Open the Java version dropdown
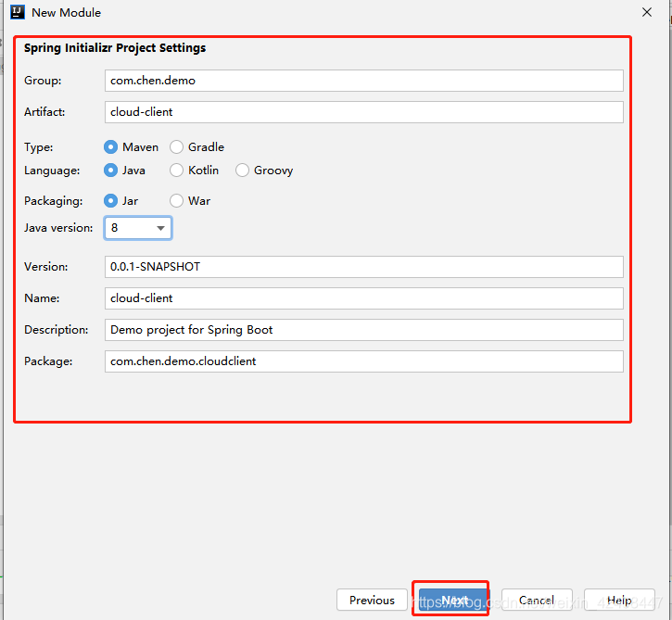672x620 pixels. click(138, 228)
